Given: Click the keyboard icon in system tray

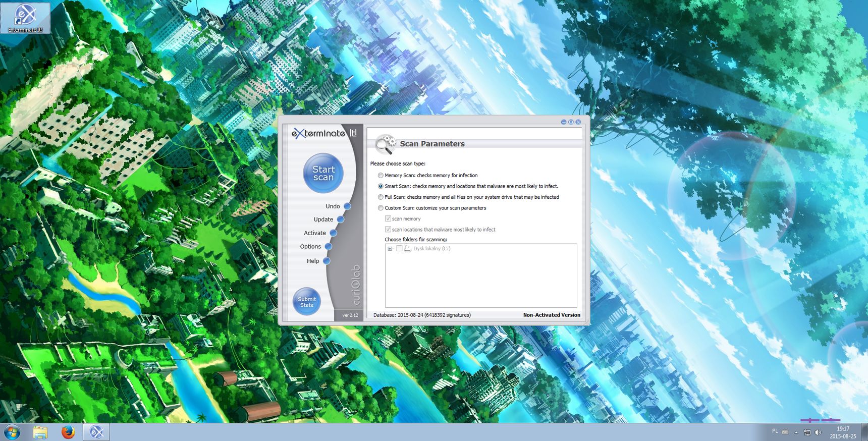Looking at the screenshot, I should coord(785,432).
